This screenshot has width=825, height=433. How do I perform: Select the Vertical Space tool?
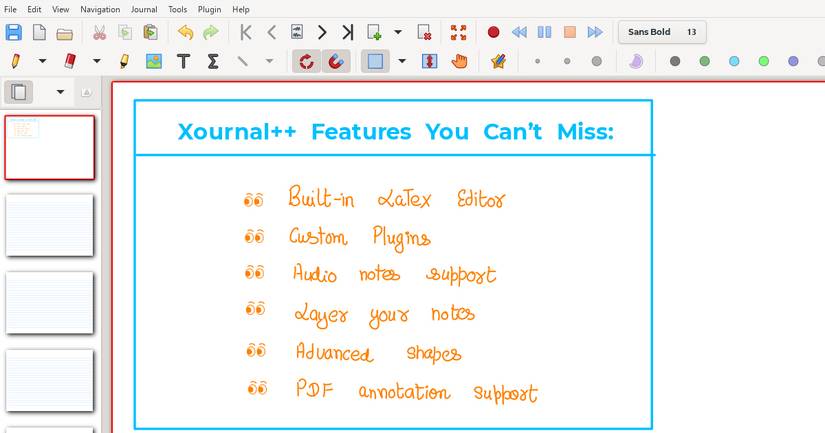coord(429,62)
